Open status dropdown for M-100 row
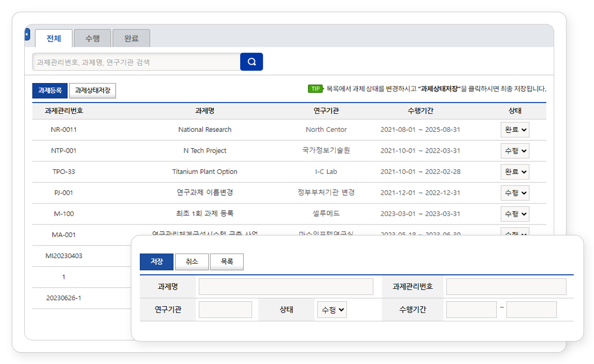This screenshot has width=594, height=364. [x=515, y=214]
